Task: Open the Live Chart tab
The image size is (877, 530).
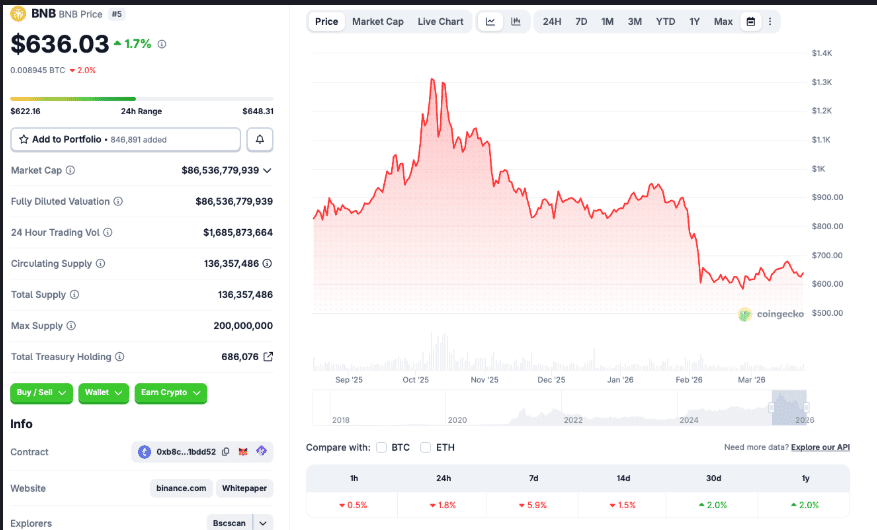Action: click(440, 21)
